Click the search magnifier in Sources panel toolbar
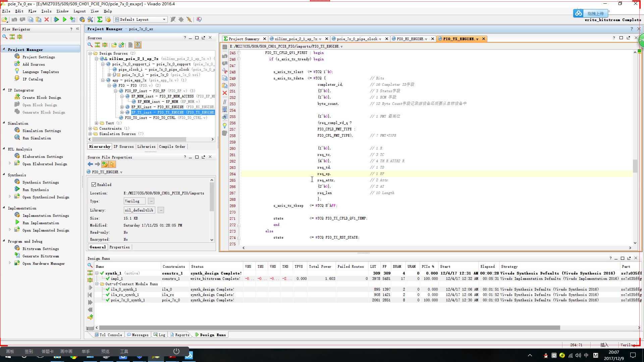Viewport: 644px width, 362px height. coord(90,45)
